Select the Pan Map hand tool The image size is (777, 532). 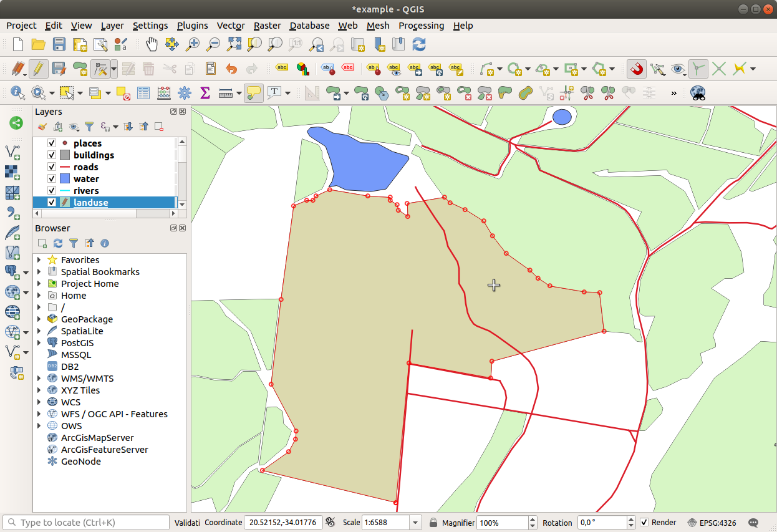tap(152, 44)
